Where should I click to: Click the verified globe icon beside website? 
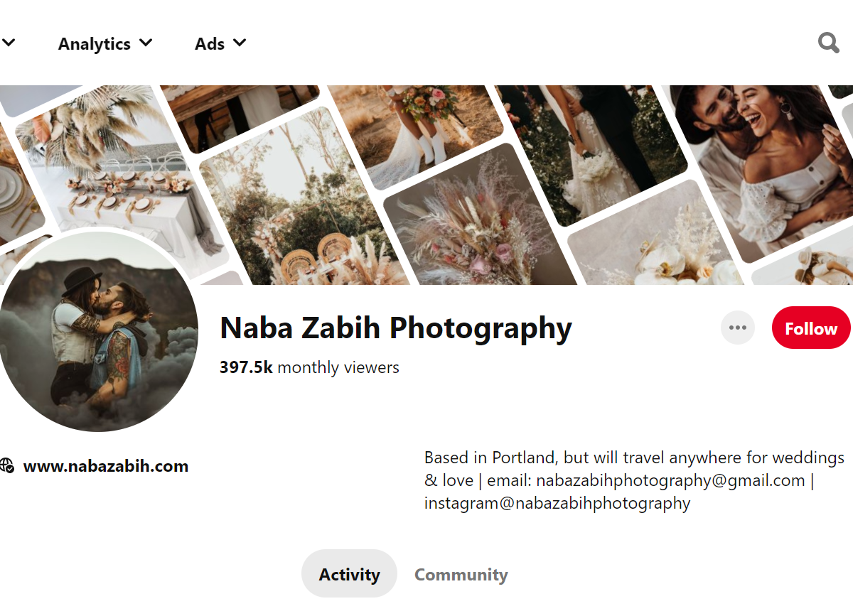point(7,466)
